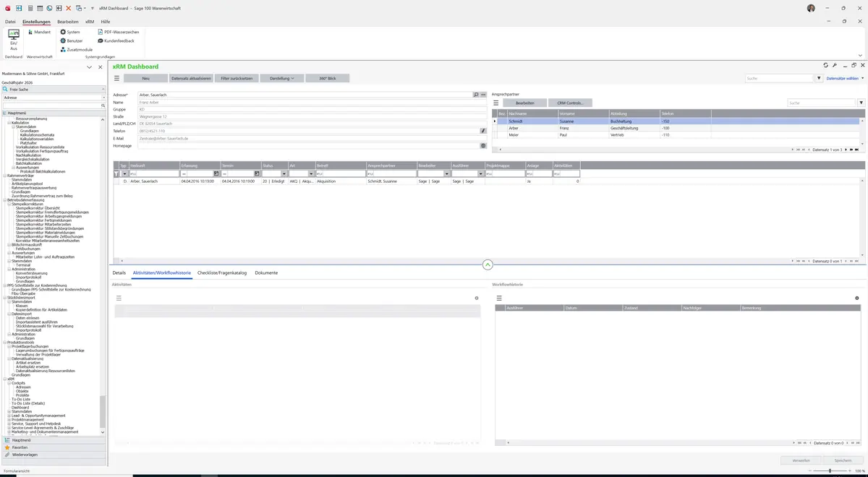Click the Speichern button
The image size is (868, 477).
tap(843, 460)
